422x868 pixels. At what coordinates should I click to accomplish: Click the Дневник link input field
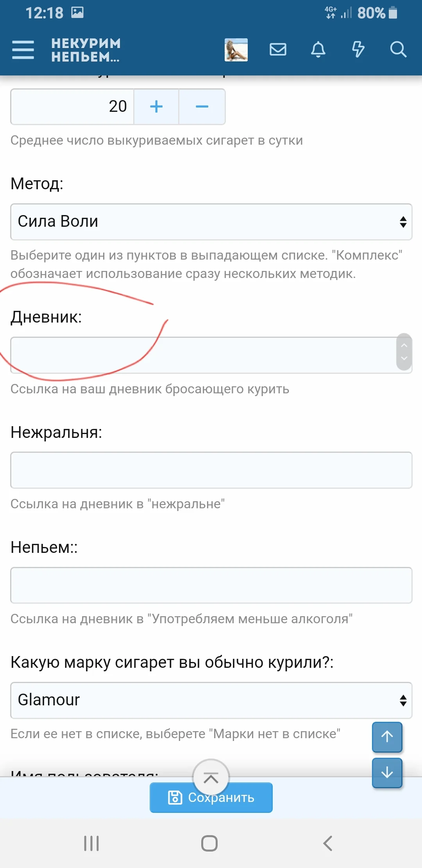click(x=203, y=355)
